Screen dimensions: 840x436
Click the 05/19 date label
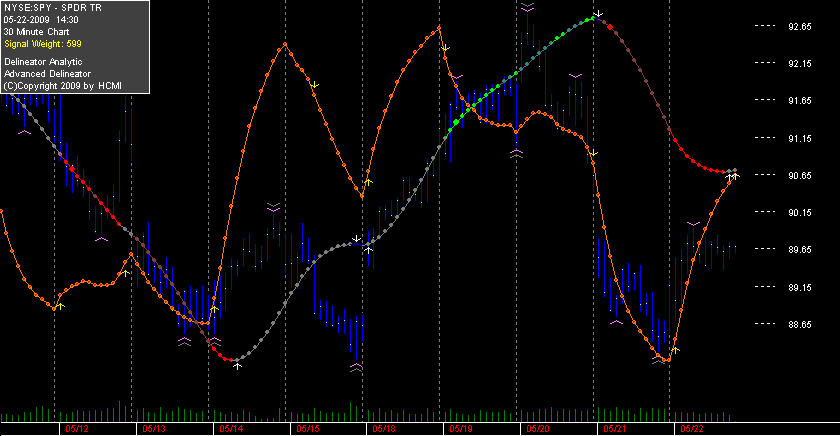461,429
